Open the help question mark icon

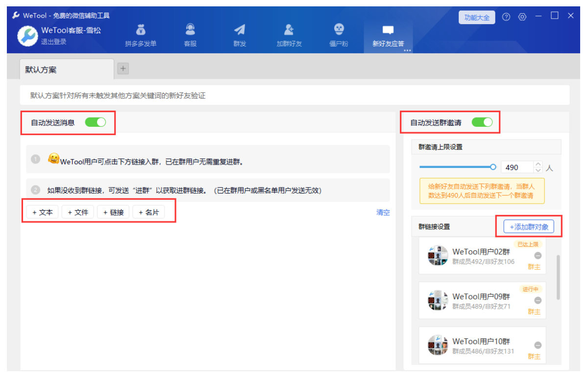[506, 17]
